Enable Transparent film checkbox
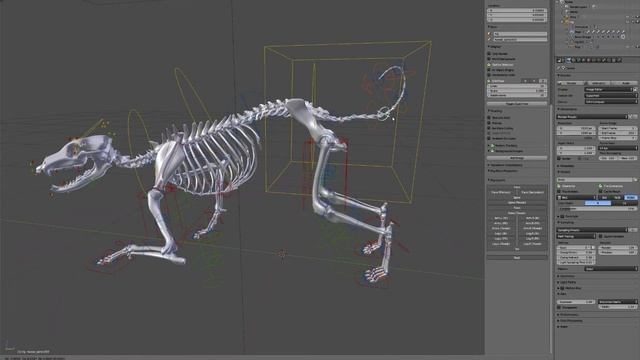This screenshot has width=640, height=360. click(x=559, y=307)
